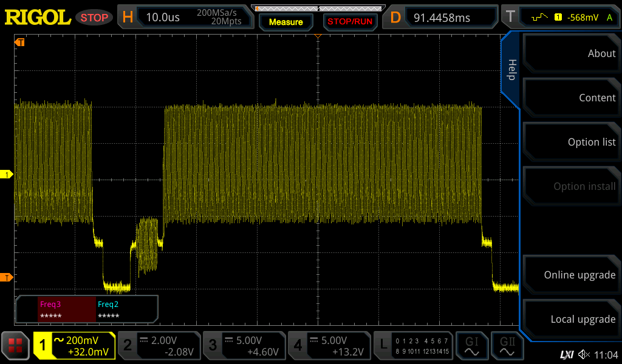Collapse the Help side panel tab
The width and height of the screenshot is (622, 364).
pos(511,69)
